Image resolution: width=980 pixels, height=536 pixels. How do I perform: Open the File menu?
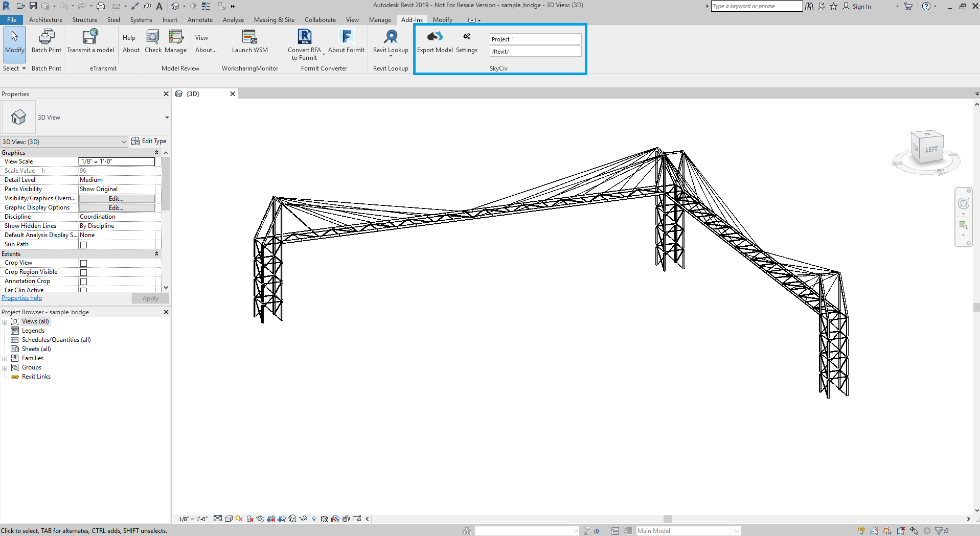12,20
